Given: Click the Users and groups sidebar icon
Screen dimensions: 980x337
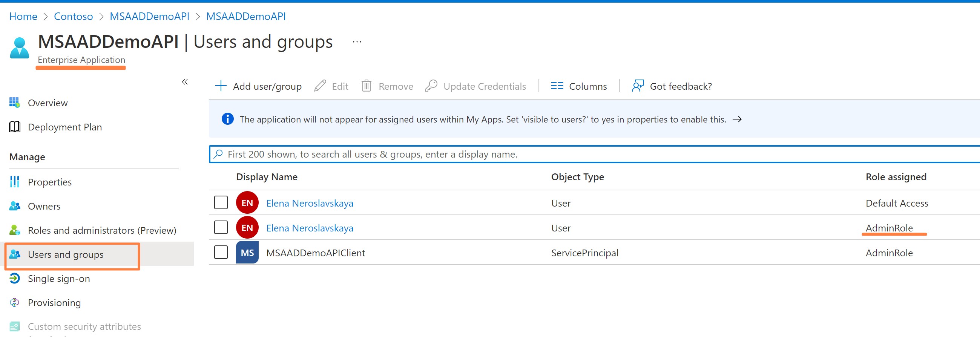Looking at the screenshot, I should click(x=14, y=254).
